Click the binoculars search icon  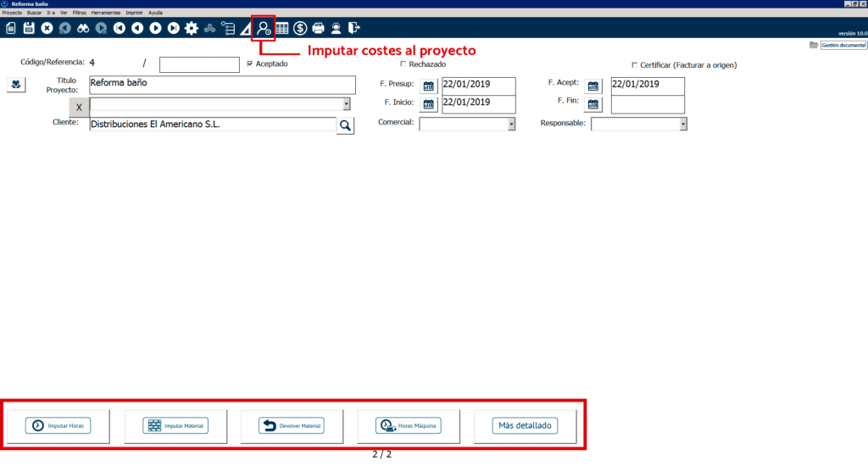[x=83, y=28]
